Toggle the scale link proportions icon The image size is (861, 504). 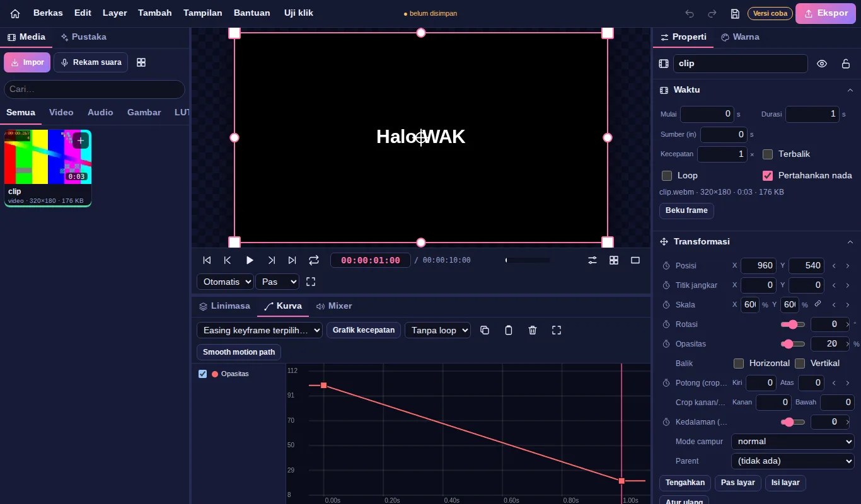tap(818, 304)
